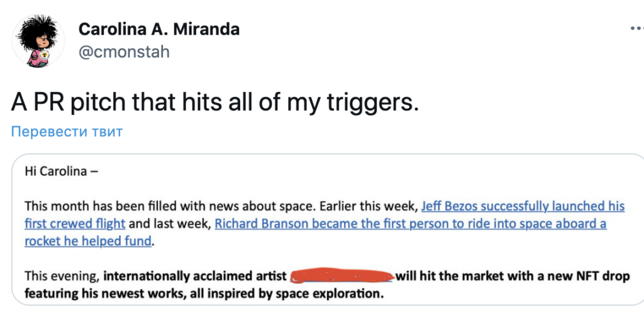This screenshot has width=644, height=322.
Task: Click the "This evening," text
Action: (62, 276)
